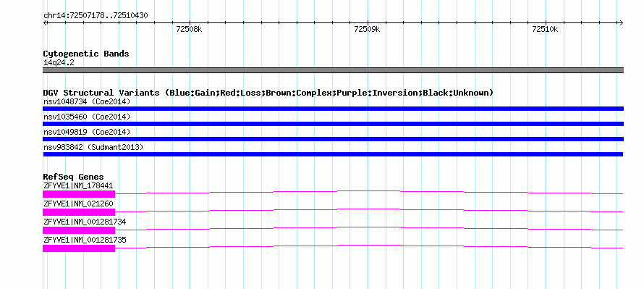Click the nsv1048734 (Coe2014) variant label

(x=87, y=101)
